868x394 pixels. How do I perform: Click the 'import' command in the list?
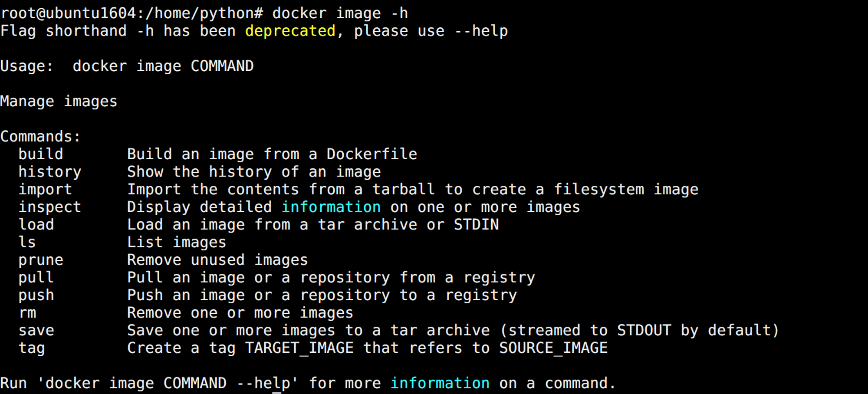(45, 190)
